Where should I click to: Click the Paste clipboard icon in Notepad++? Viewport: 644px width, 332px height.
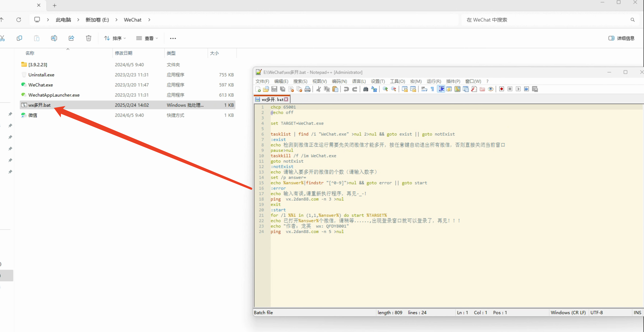tap(335, 89)
